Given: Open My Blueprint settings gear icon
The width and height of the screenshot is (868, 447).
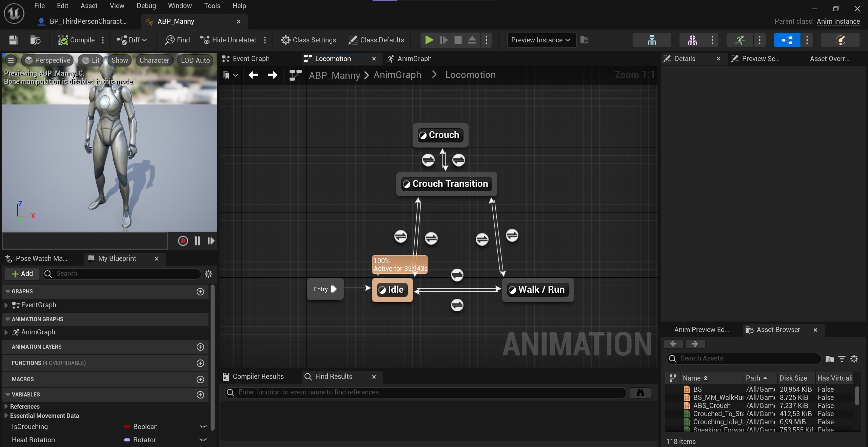Looking at the screenshot, I should tap(209, 274).
